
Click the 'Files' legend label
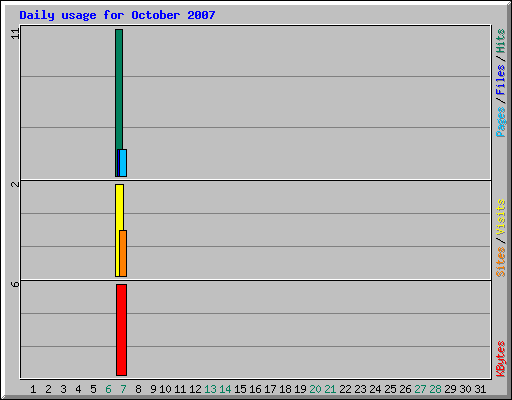[x=500, y=80]
